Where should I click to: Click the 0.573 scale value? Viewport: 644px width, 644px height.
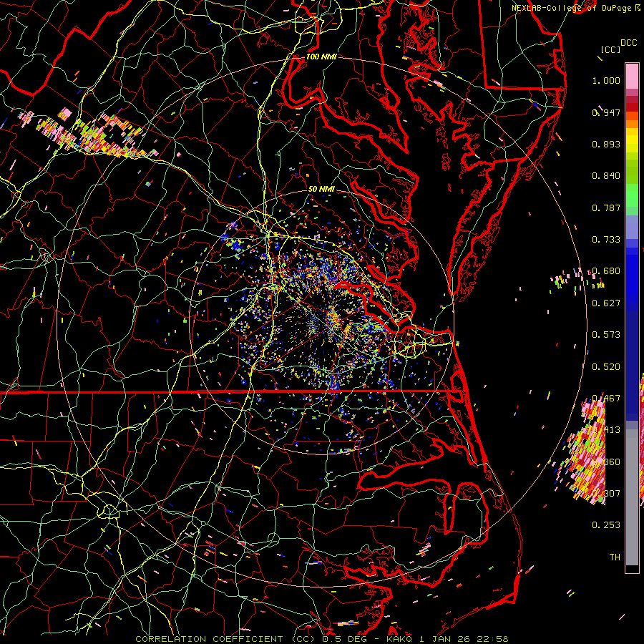pos(606,335)
